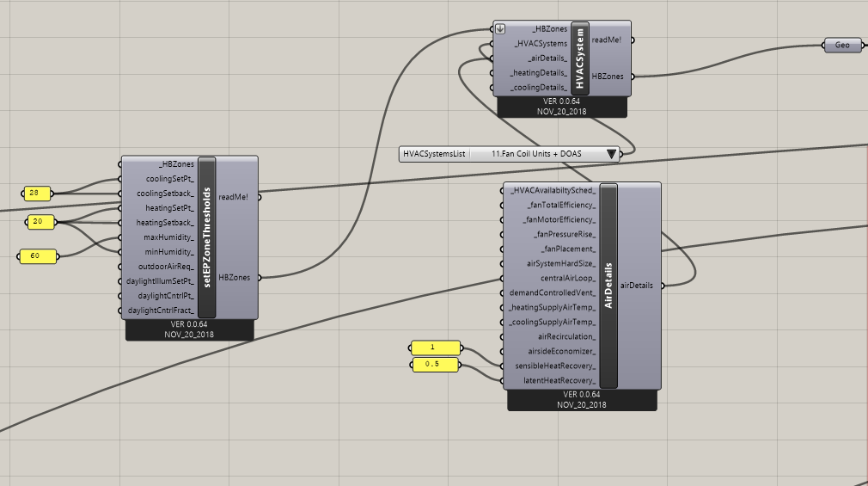Select the yellow panel containing 1

436,348
